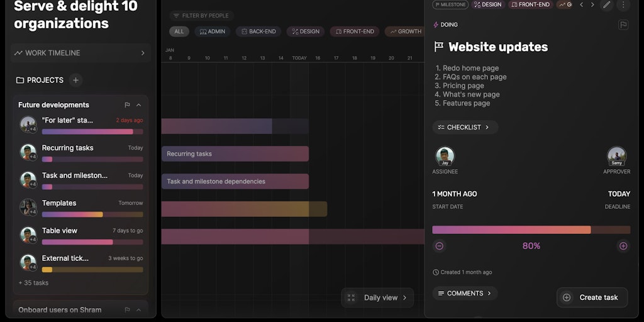The image size is (644, 322).
Task: Toggle the DESIGN filter chip in timeline
Action: pos(306,31)
